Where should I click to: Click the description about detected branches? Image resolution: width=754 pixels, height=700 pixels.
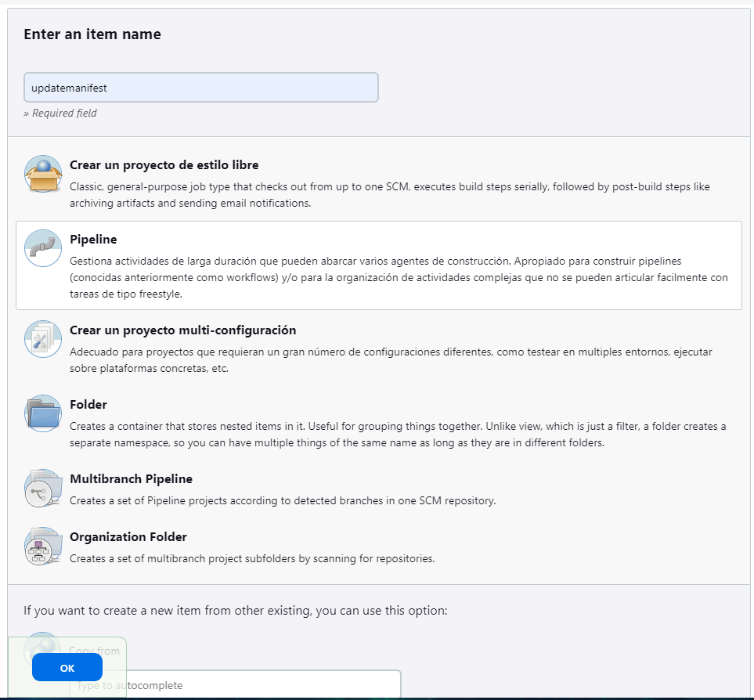tap(283, 500)
